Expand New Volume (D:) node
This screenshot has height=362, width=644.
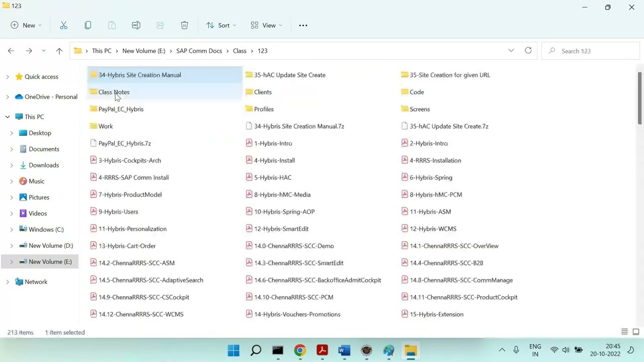click(12, 246)
